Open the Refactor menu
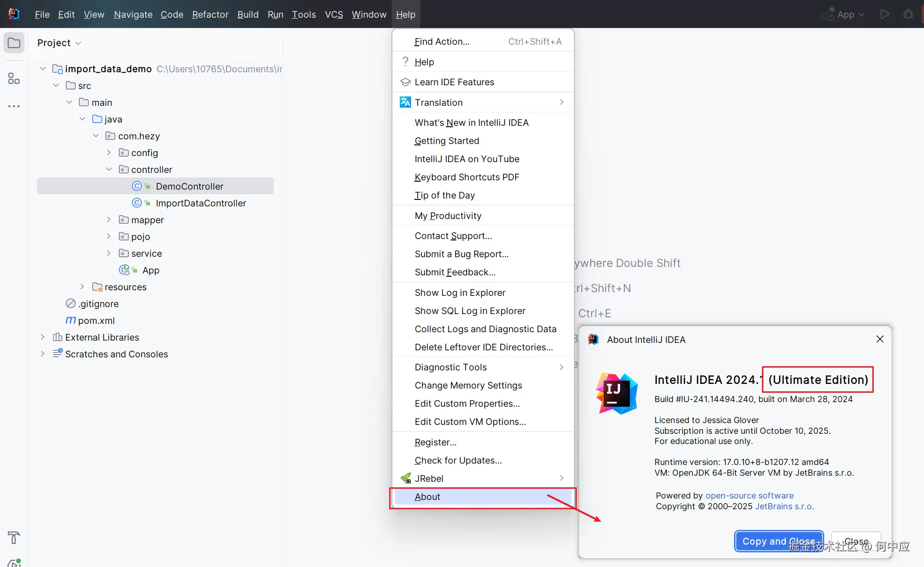This screenshot has height=567, width=924. point(210,14)
